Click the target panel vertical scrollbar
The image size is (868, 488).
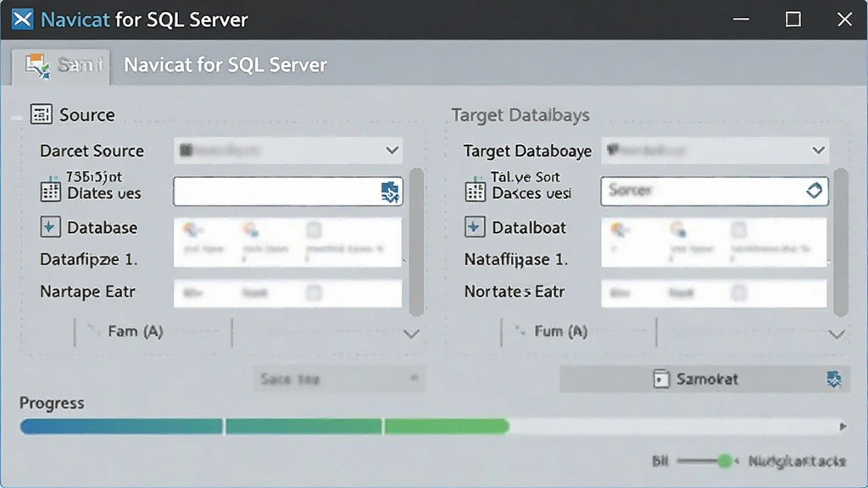(x=841, y=241)
